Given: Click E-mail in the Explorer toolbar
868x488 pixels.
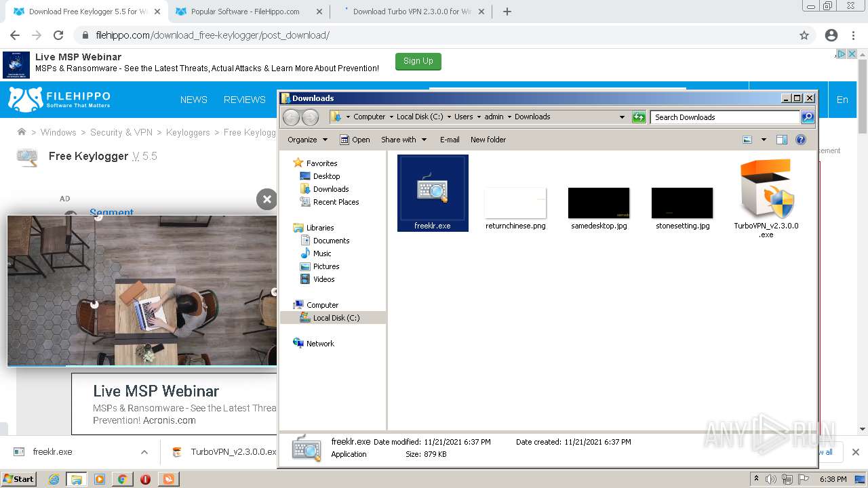Looking at the screenshot, I should tap(450, 140).
